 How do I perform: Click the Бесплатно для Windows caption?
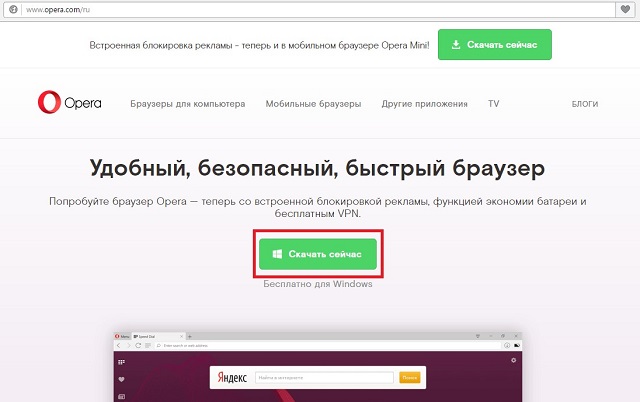(318, 284)
